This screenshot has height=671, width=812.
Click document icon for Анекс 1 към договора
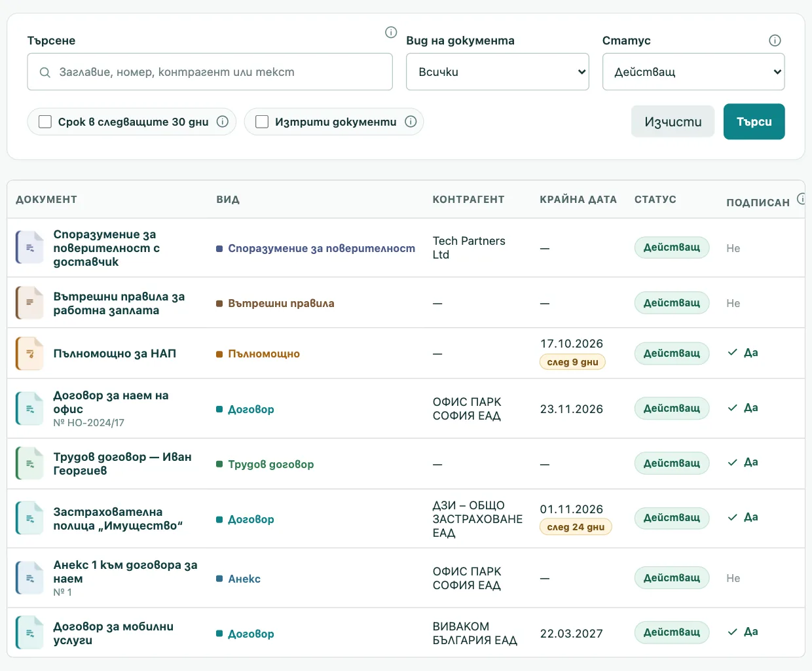tap(29, 578)
